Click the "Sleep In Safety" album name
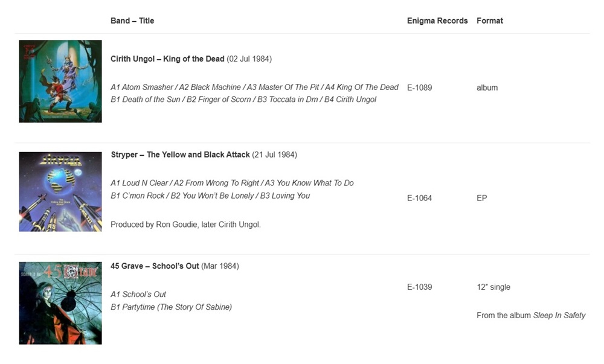The image size is (604, 364). [559, 316]
